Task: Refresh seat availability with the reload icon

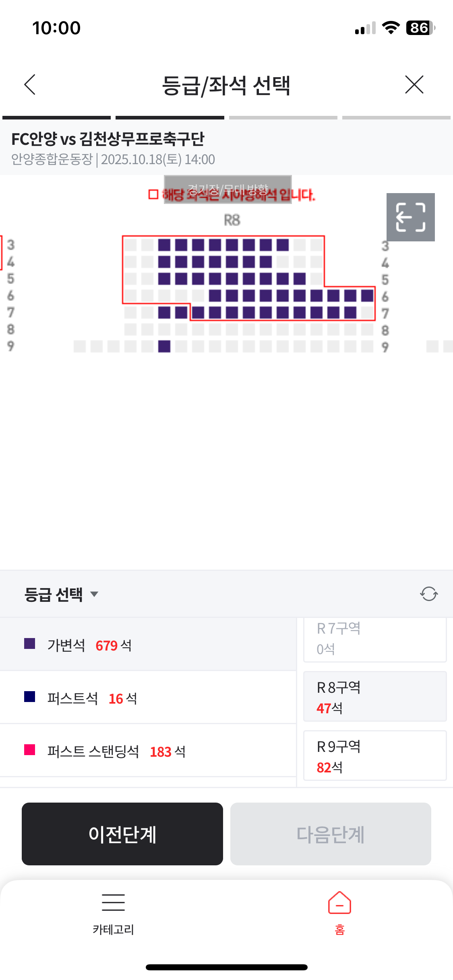Action: [429, 594]
